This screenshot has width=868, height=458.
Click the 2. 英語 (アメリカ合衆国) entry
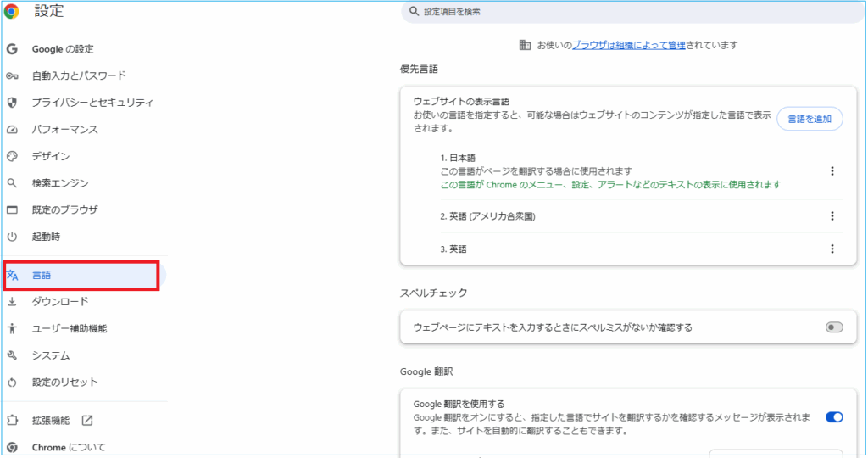487,216
